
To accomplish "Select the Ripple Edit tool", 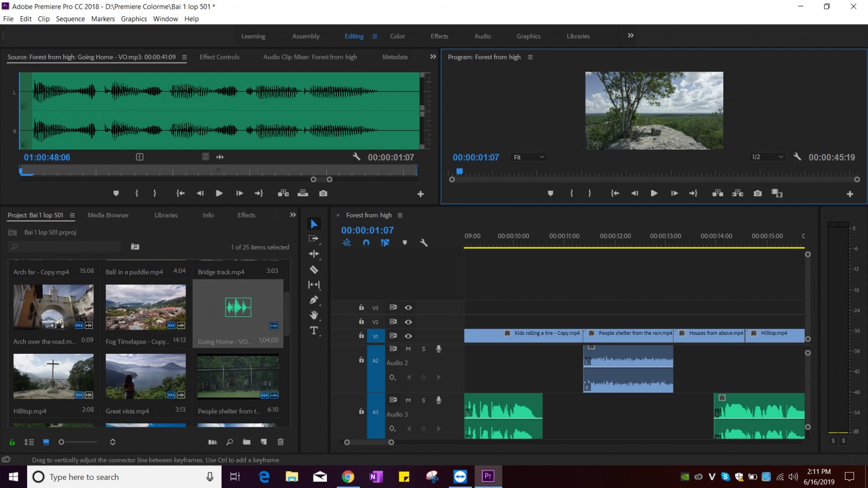I will (314, 254).
